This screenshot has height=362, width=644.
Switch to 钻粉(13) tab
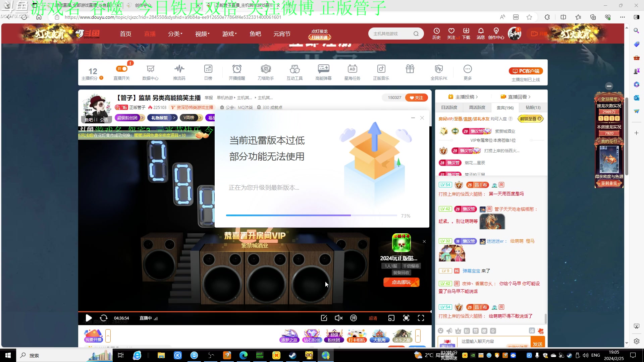[x=533, y=108]
